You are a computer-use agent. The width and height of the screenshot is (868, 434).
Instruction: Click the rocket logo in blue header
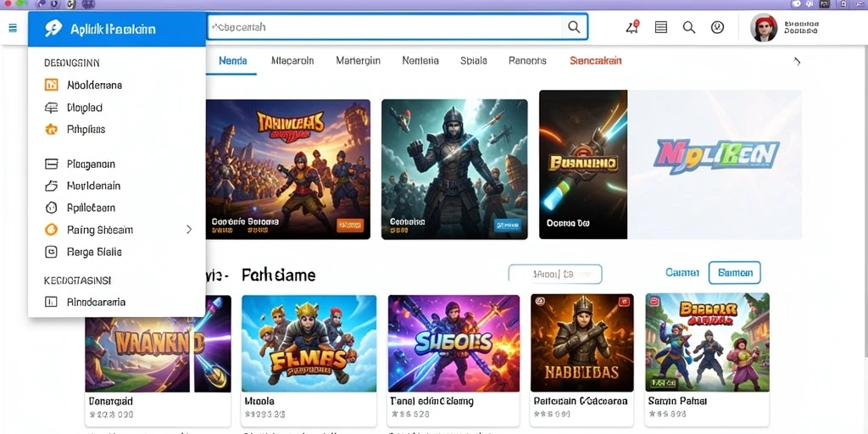point(53,28)
